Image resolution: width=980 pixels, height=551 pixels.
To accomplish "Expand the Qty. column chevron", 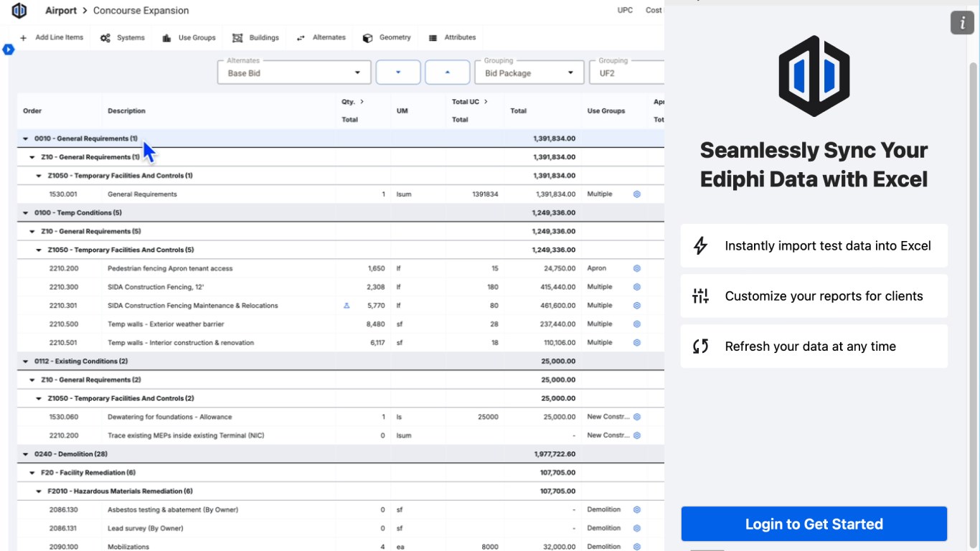I will 362,102.
